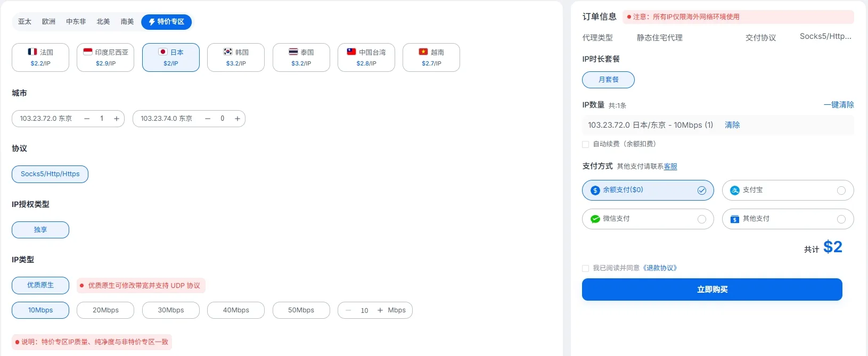
Task: Click the 静态住宅代理 proxy type value
Action: (659, 38)
